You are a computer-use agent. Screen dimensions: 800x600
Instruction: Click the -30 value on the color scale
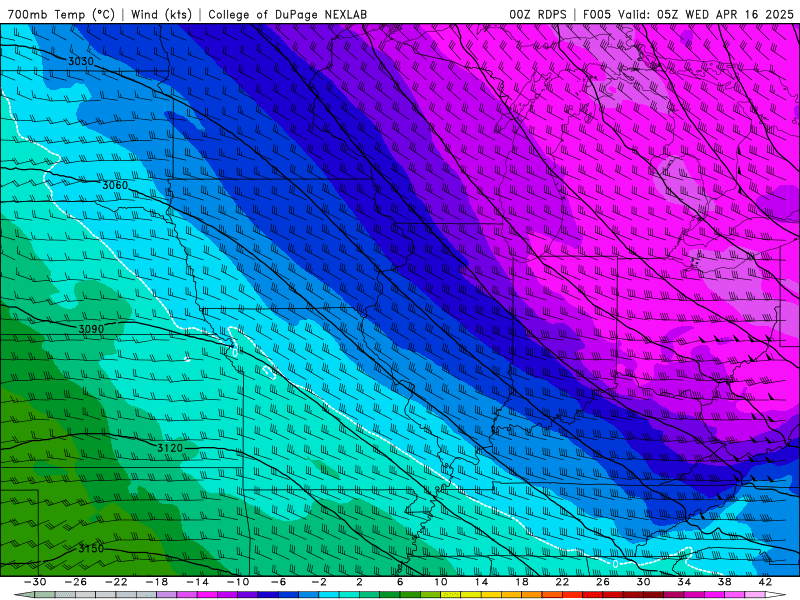[35, 582]
